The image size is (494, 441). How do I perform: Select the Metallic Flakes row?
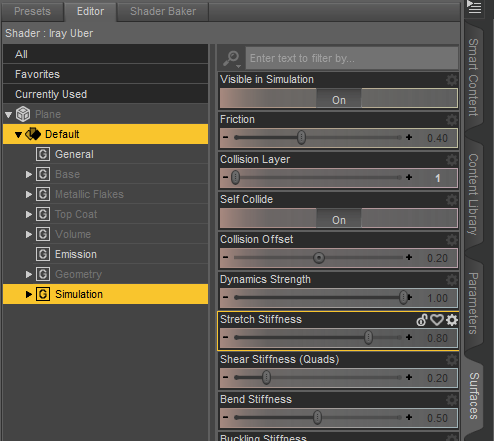(x=105, y=194)
